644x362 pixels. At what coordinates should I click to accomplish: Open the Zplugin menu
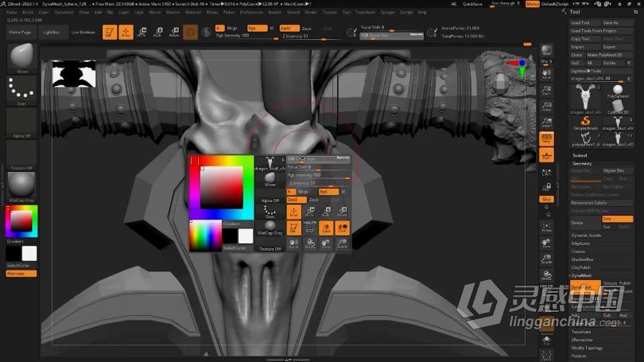[x=387, y=12]
